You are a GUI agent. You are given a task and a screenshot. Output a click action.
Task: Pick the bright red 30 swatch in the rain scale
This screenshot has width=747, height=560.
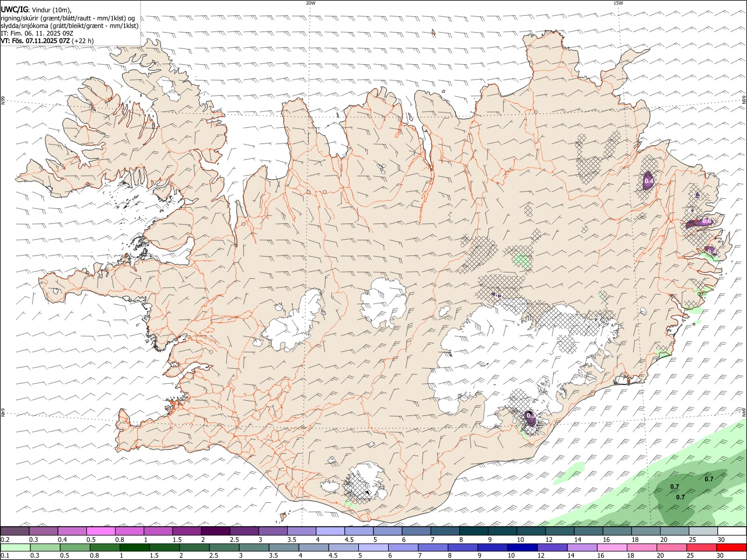[x=732, y=548]
